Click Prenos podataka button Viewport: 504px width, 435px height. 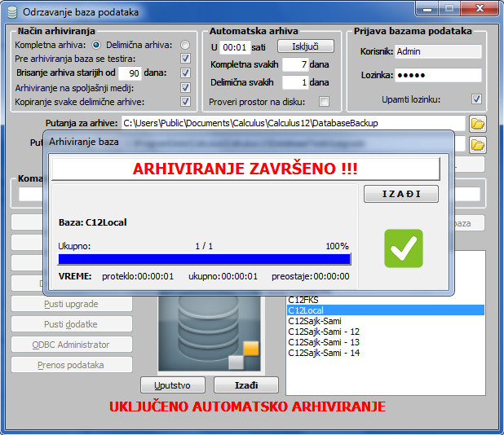click(x=71, y=365)
